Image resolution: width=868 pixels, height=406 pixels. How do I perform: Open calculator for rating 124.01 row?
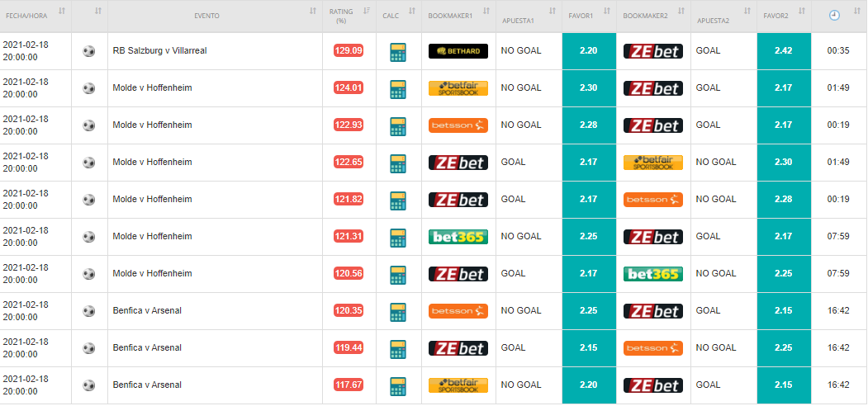click(397, 88)
